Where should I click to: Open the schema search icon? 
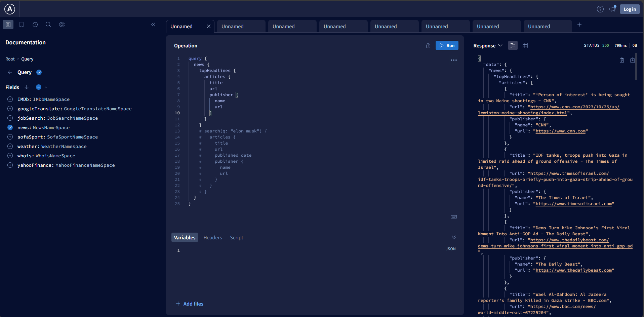(48, 25)
